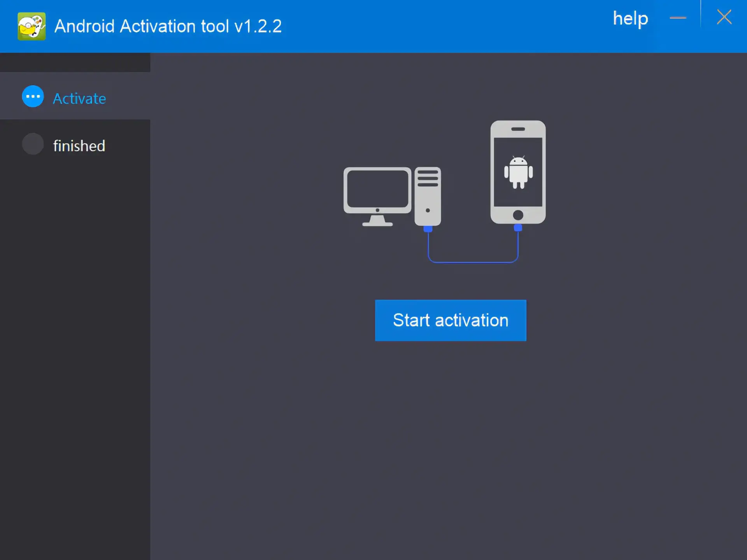Screen dimensions: 747x560
Task: Click the desktop computer illustration
Action: [x=392, y=197]
